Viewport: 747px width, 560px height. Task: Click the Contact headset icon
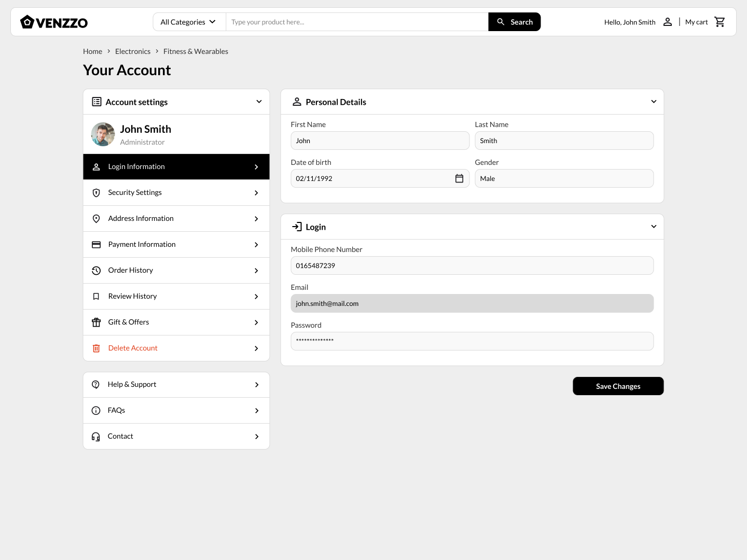[96, 437]
